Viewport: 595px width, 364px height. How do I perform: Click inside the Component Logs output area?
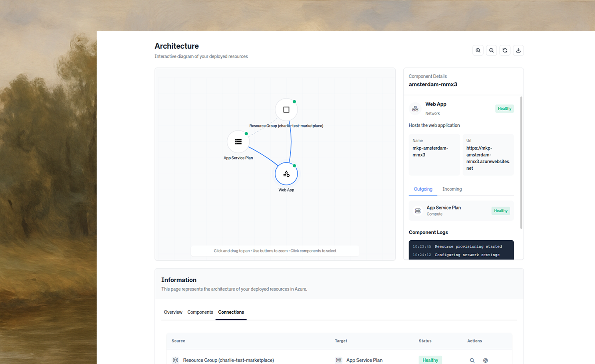click(x=461, y=250)
